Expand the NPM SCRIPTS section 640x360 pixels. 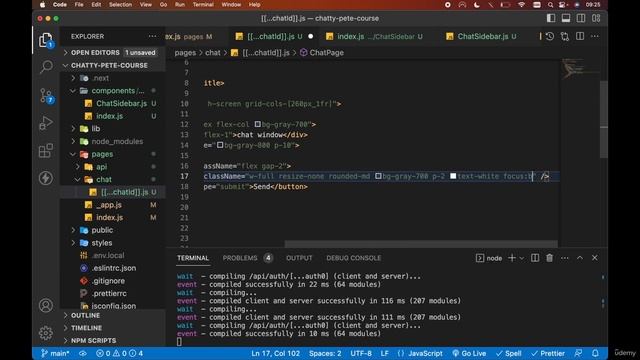tap(113, 340)
